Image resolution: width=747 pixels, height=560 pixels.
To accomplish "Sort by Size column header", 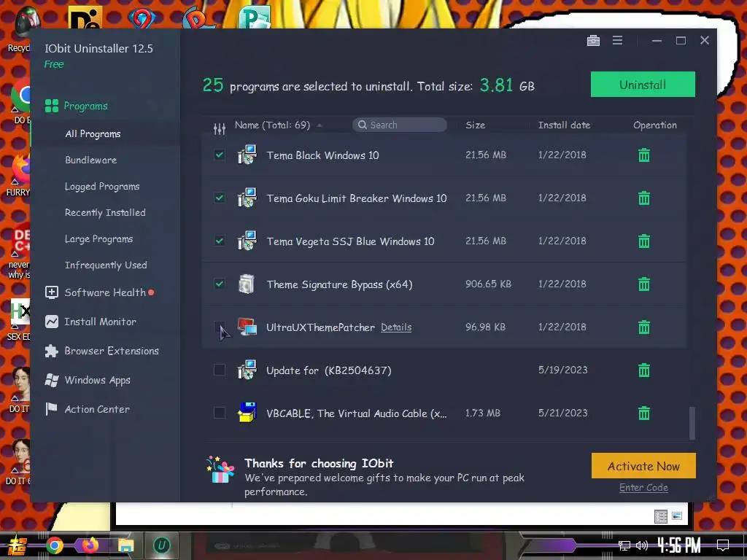I will pos(476,125).
